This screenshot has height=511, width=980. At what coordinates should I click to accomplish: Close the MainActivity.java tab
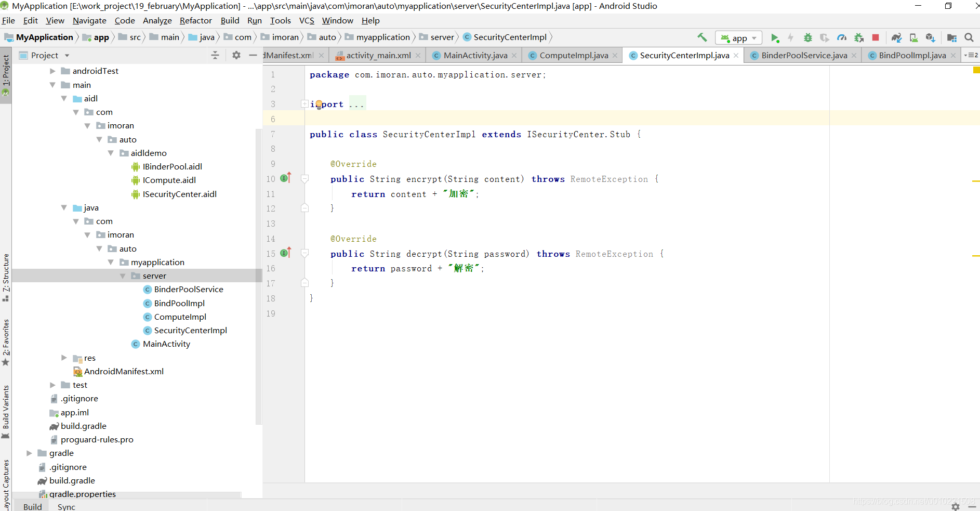514,56
